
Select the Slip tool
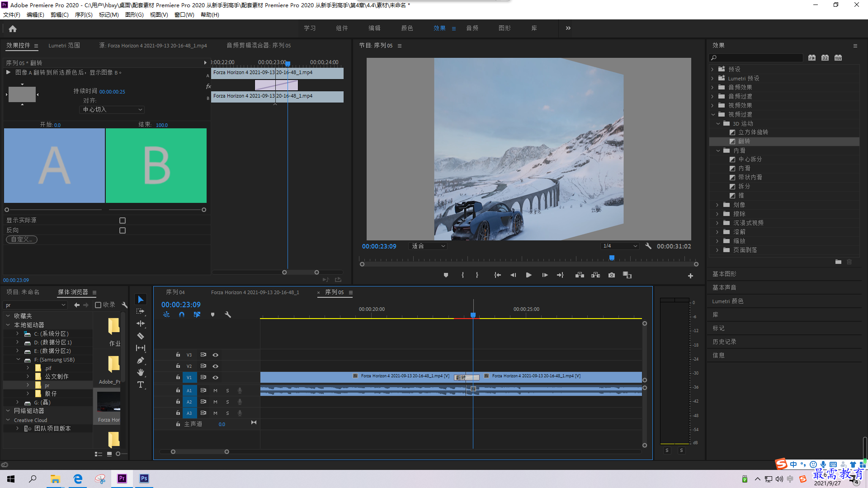click(x=141, y=348)
